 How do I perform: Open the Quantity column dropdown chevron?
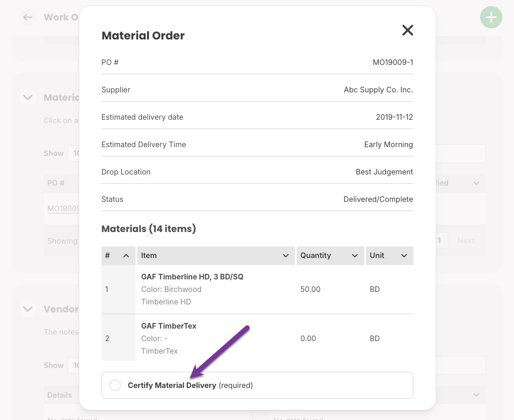click(x=355, y=256)
